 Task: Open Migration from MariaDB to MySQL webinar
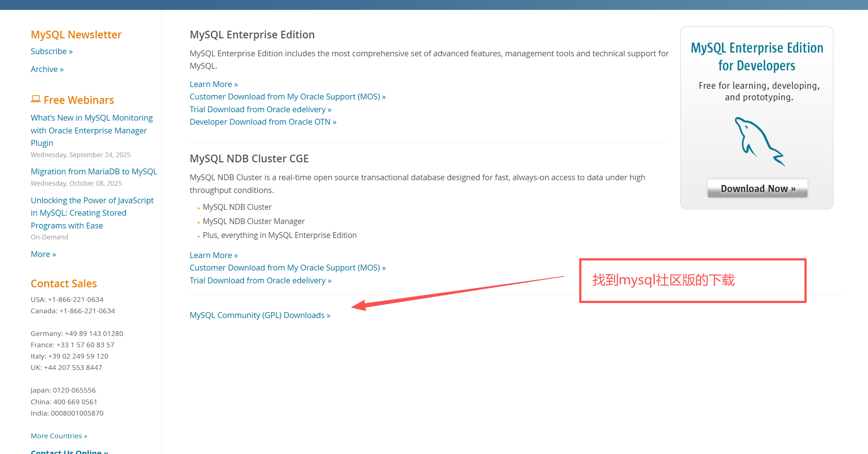94,171
